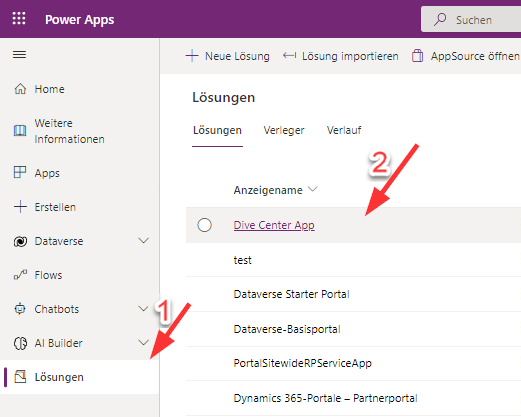Viewport: 521px width, 417px height.
Task: Switch to the Lösungen tab
Action: pos(217,130)
